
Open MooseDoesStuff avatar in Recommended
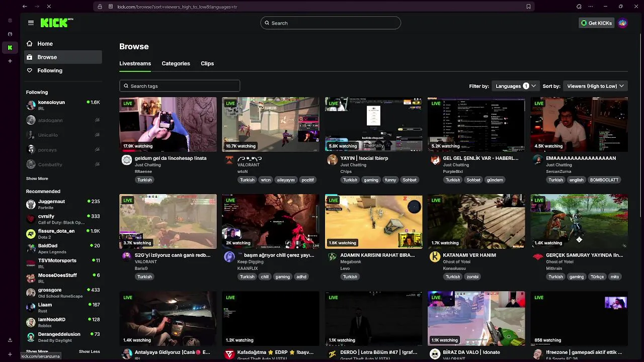pyautogui.click(x=31, y=278)
